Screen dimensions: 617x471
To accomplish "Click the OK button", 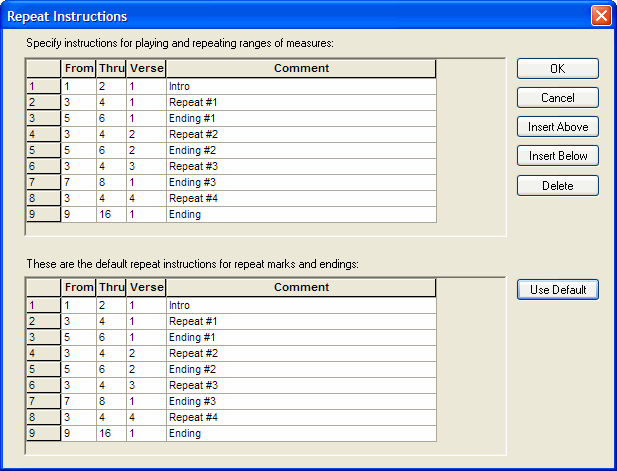I will point(557,69).
